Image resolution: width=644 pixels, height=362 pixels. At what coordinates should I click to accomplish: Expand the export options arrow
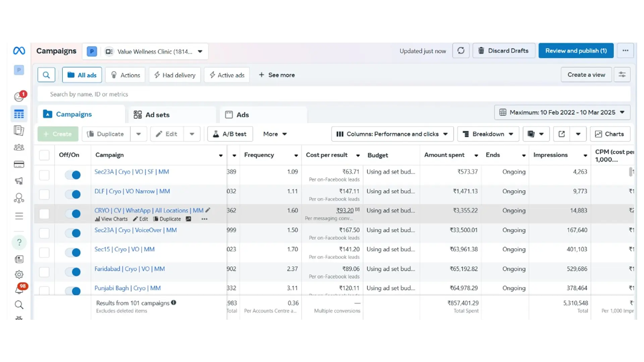tap(578, 134)
